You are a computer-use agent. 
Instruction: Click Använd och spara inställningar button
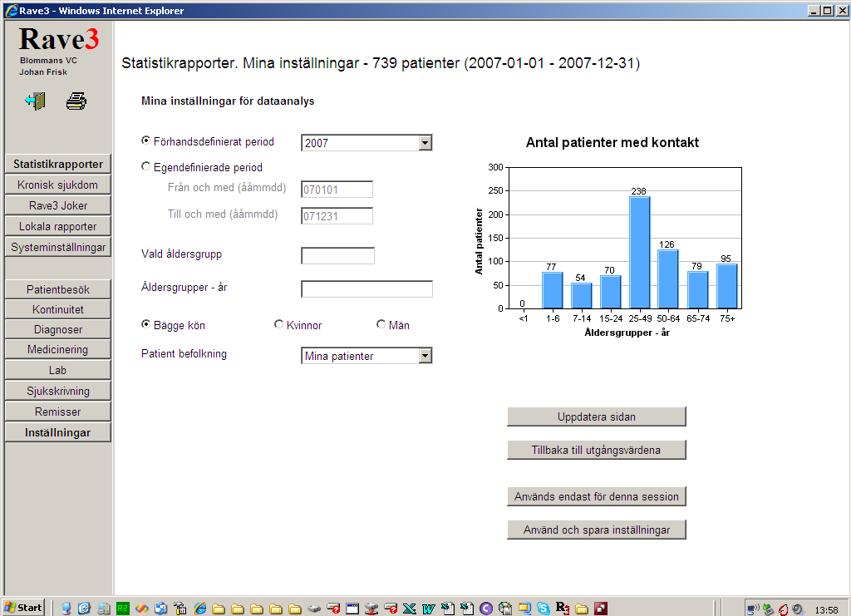click(x=597, y=530)
